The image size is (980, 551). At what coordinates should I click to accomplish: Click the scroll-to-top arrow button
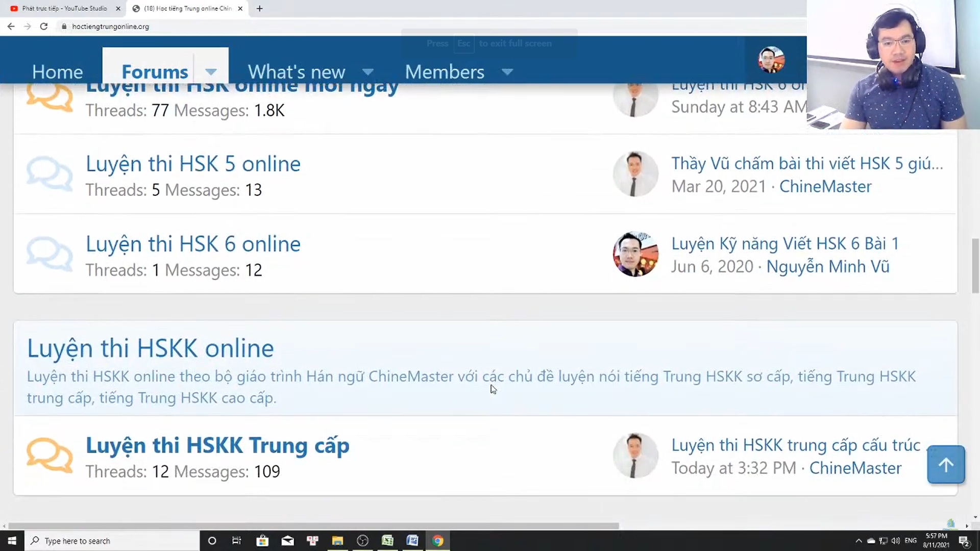tap(945, 464)
